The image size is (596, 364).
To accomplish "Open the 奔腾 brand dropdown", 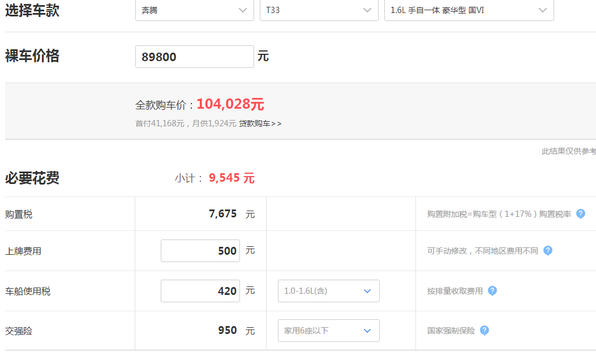I will click(x=194, y=10).
